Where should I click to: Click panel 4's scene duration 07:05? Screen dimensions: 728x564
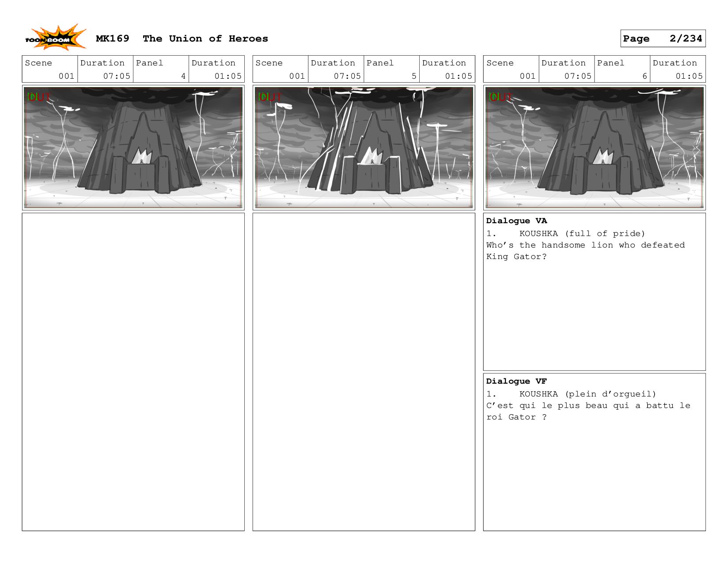click(x=117, y=76)
